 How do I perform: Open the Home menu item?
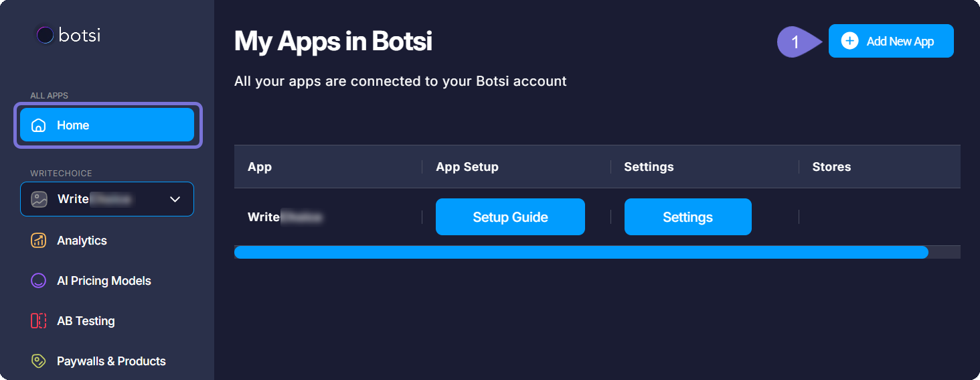point(107,125)
